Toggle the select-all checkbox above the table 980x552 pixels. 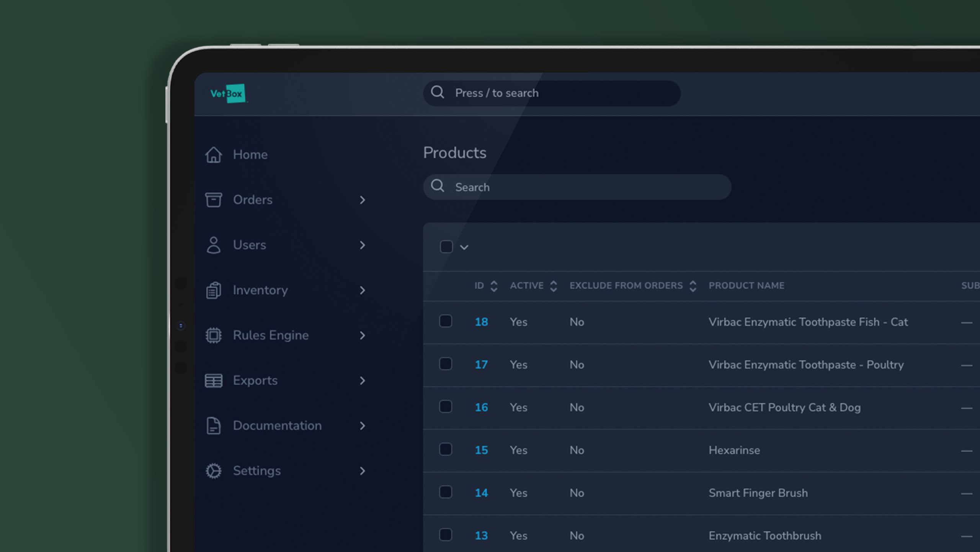(x=446, y=246)
